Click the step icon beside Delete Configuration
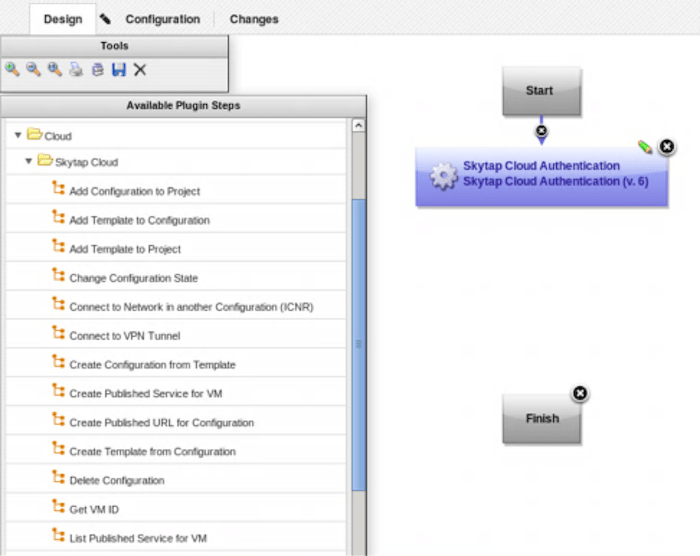 point(58,477)
